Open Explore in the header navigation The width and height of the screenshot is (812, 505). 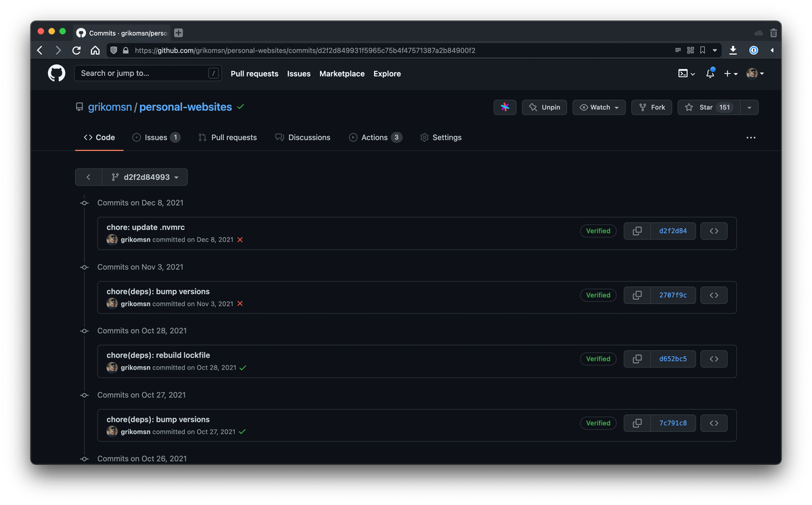(x=387, y=74)
